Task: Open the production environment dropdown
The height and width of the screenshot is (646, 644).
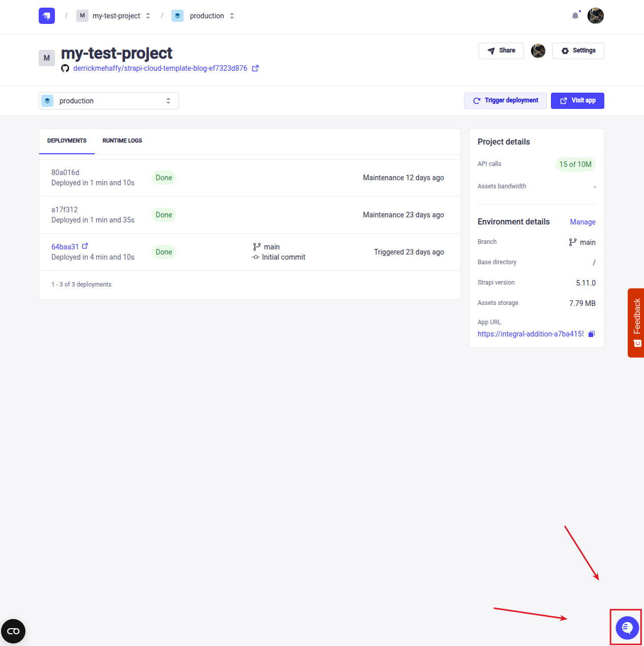Action: [x=109, y=101]
